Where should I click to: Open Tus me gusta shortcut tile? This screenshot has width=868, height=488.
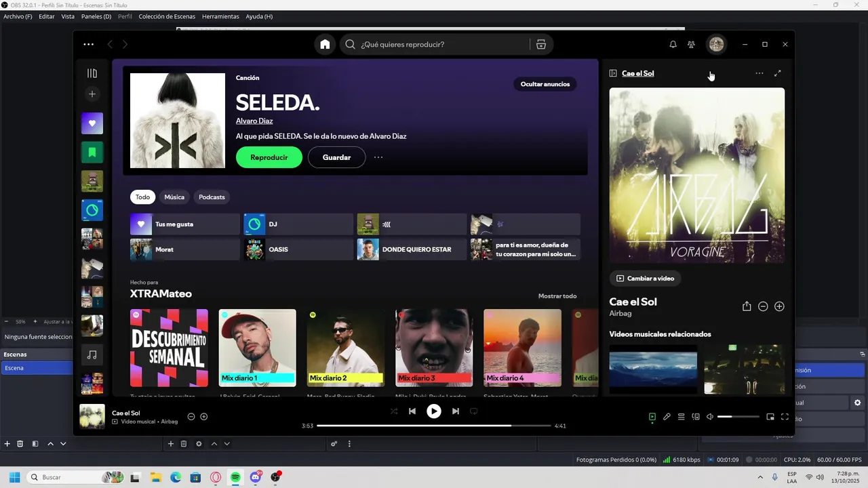tap(184, 224)
